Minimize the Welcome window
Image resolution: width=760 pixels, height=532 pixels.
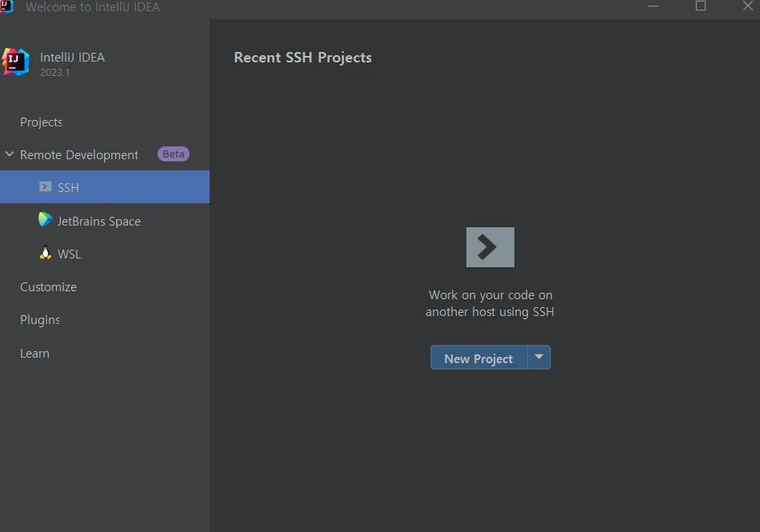pos(654,6)
